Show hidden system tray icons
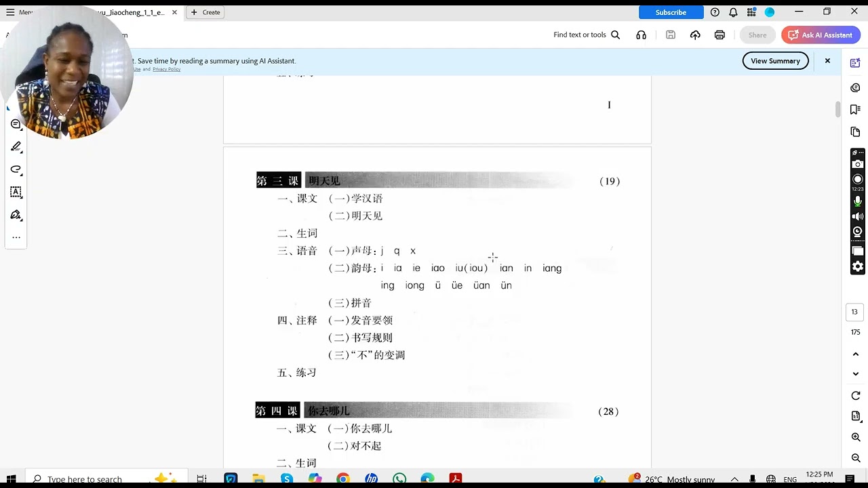Screen dimensions: 868x488 pyautogui.click(x=734, y=479)
